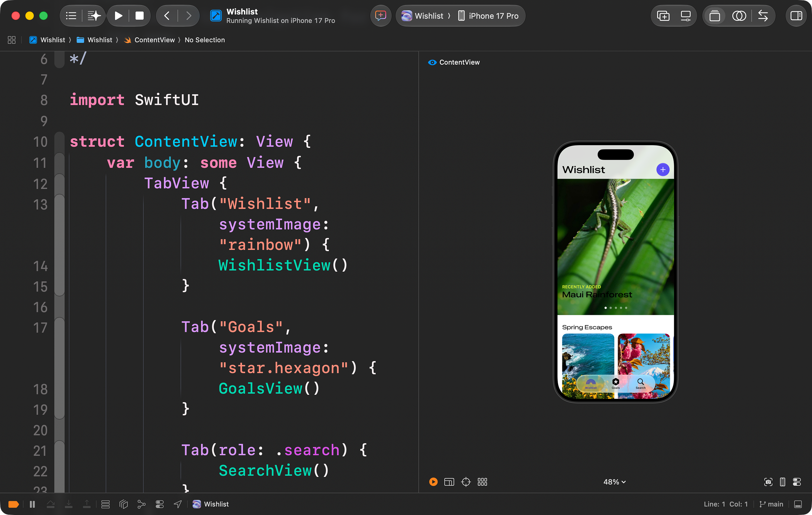Click Simulate Location arrow icon
The image size is (812, 515).
click(x=178, y=504)
